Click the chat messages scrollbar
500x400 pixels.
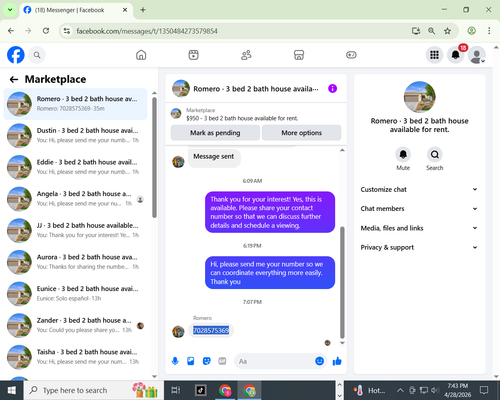pyautogui.click(x=342, y=282)
